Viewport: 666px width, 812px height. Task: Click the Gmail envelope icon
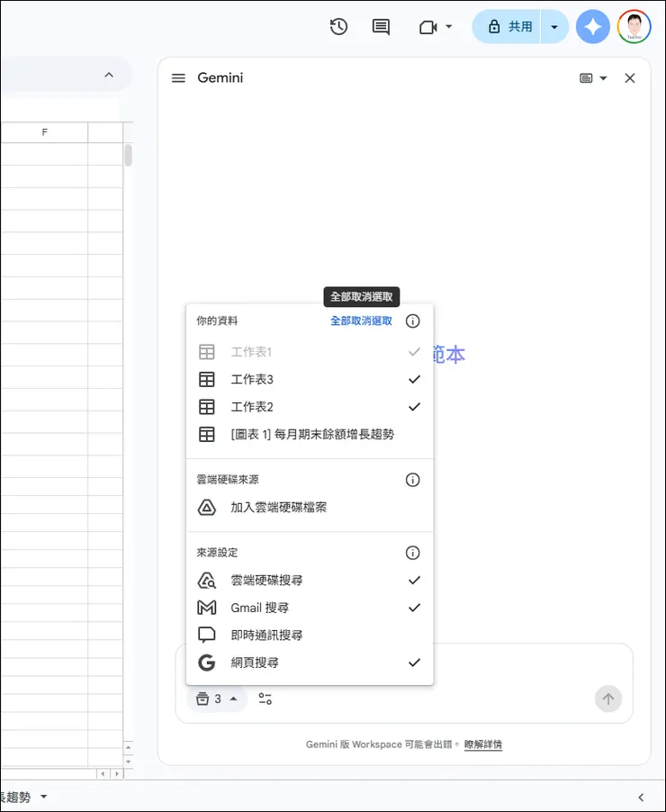(x=207, y=608)
